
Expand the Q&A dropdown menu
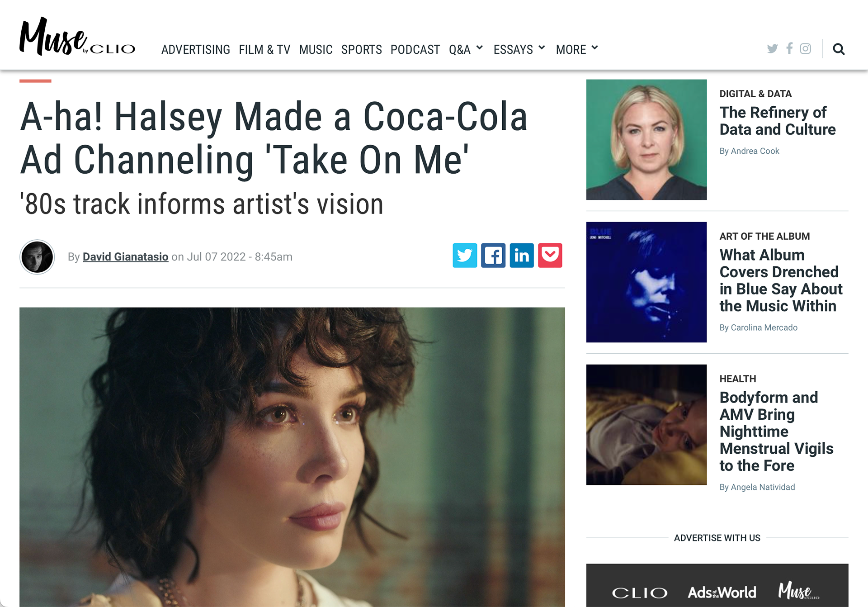[x=466, y=49]
